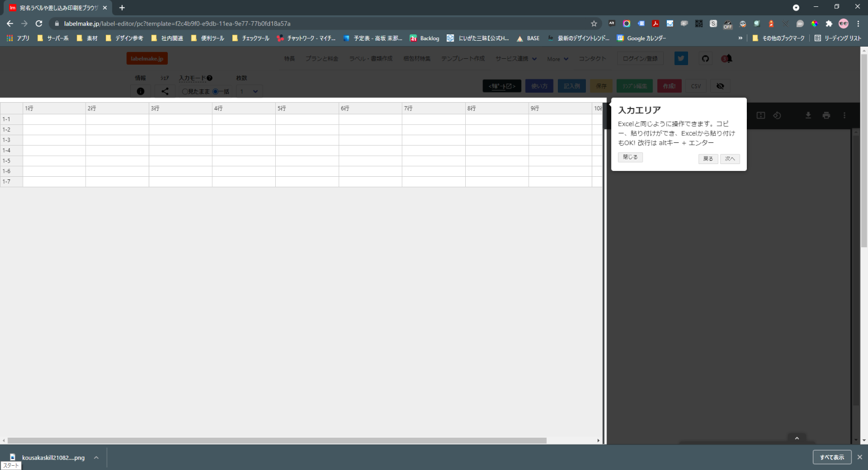Image resolution: width=868 pixels, height=470 pixels.
Task: Click the share icon under シェア
Action: [x=165, y=92]
